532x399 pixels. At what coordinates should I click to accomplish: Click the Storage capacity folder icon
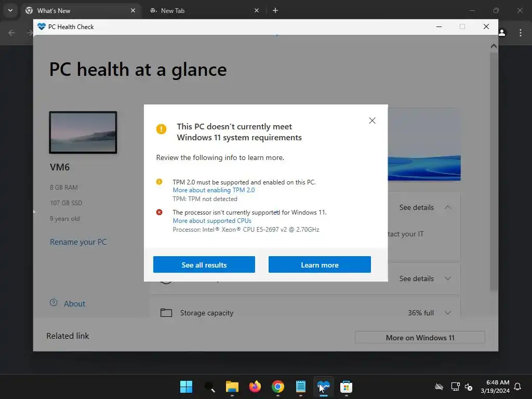coord(166,312)
